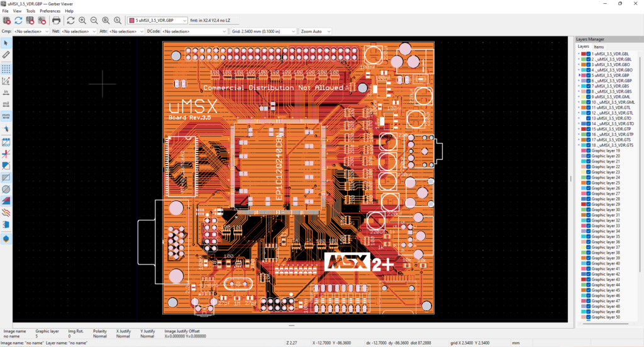Image resolution: width=644 pixels, height=347 pixels.
Task: Toggle polar coordinates display
Action: (6, 80)
